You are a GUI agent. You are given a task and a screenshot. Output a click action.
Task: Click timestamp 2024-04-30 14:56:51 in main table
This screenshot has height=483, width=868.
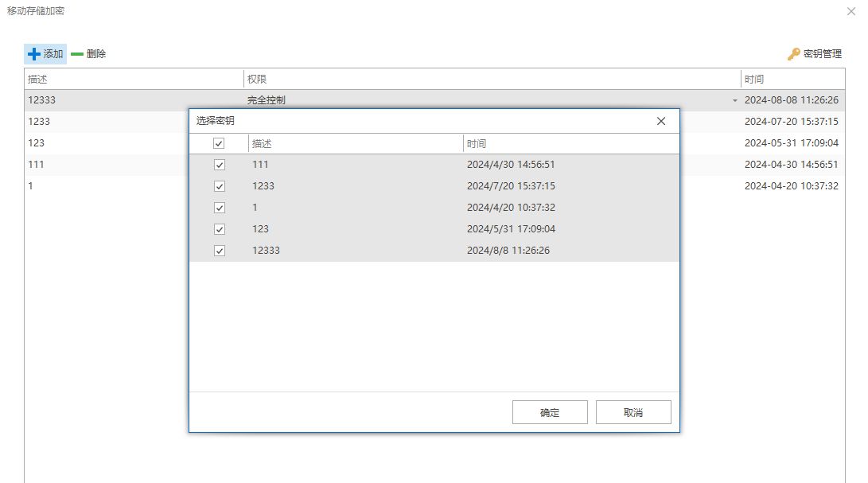(x=791, y=165)
